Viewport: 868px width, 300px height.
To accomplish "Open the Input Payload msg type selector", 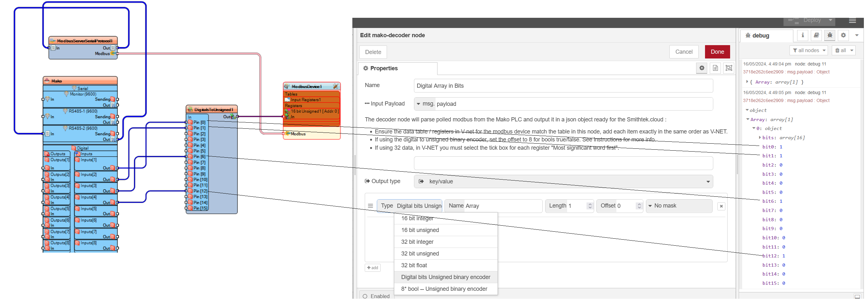I will (x=425, y=104).
